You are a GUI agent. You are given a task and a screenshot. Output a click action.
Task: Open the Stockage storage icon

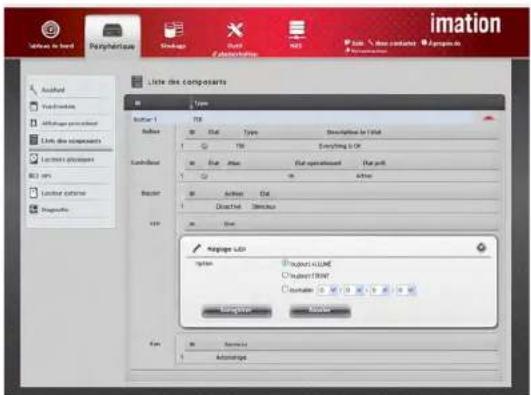click(x=173, y=29)
